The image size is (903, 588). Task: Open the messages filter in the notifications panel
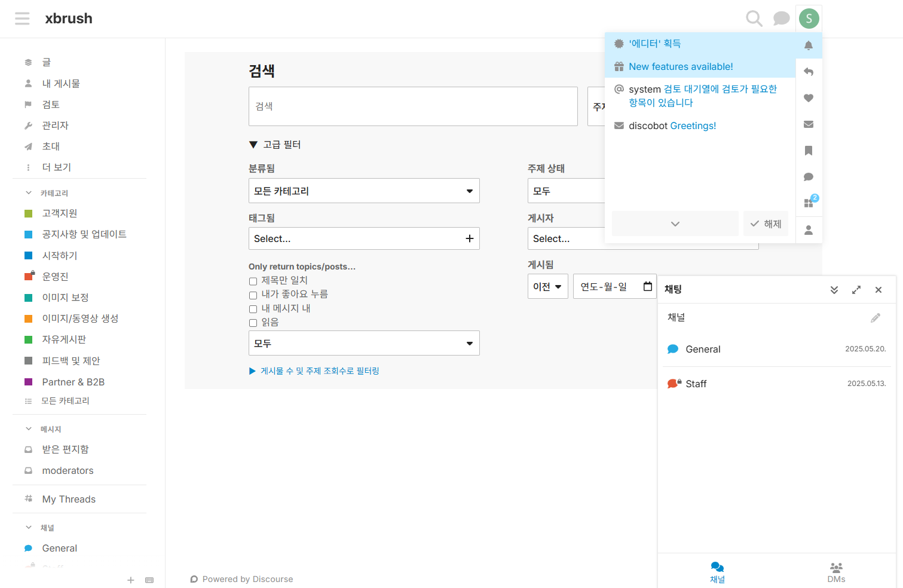(x=809, y=124)
